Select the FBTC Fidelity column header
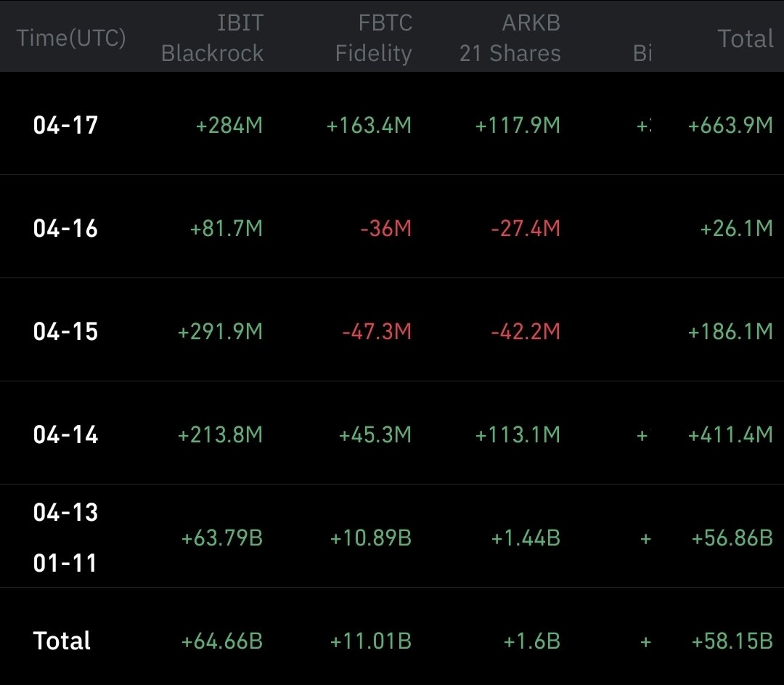 (373, 38)
